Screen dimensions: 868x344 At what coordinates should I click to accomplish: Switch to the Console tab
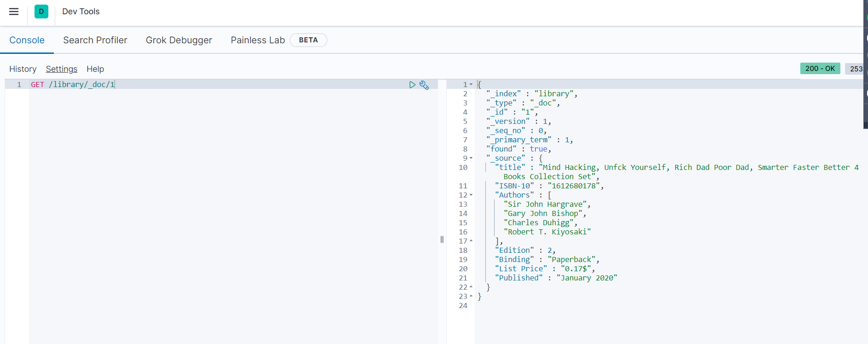(27, 40)
